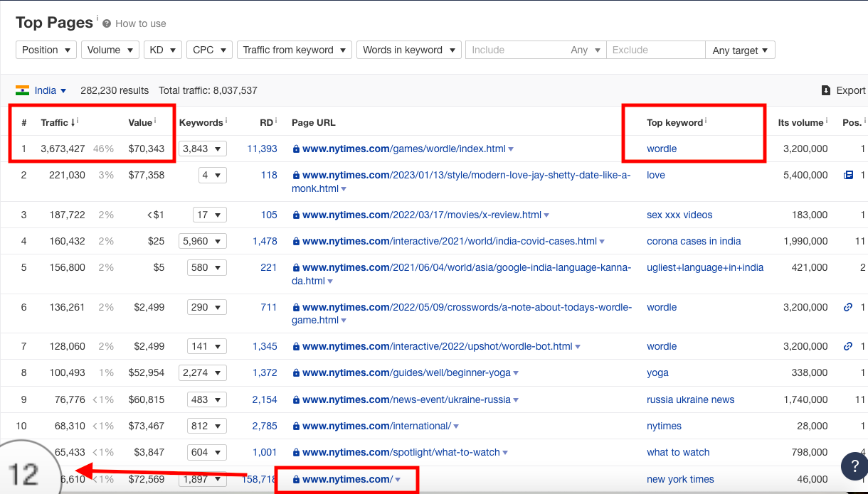This screenshot has height=494, width=868.
Task: Click the traffic value 3,673,427
Action: click(63, 149)
